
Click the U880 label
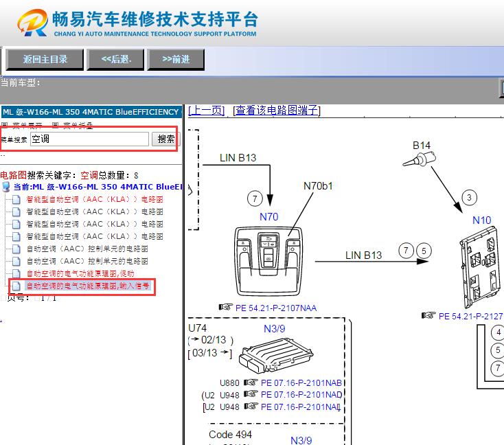229,383
